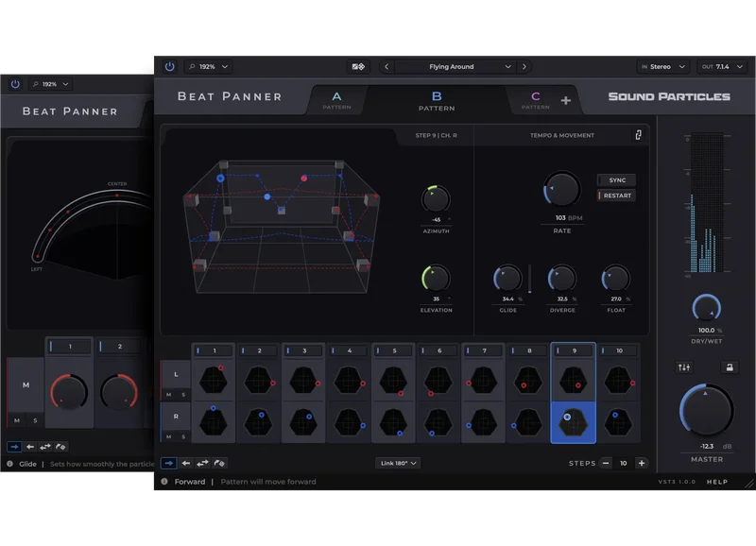Set backward playback direction in front window

(x=186, y=463)
